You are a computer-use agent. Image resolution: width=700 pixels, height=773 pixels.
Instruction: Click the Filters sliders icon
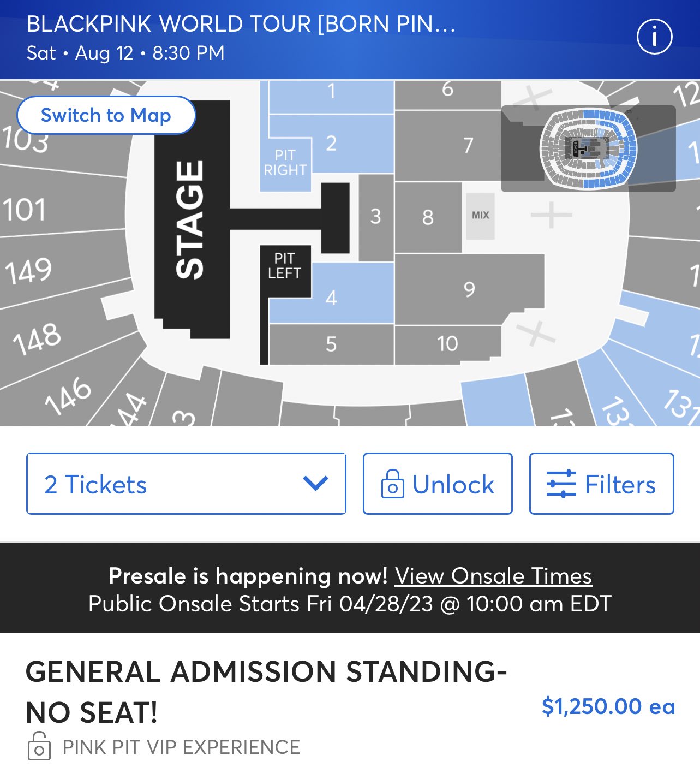561,484
